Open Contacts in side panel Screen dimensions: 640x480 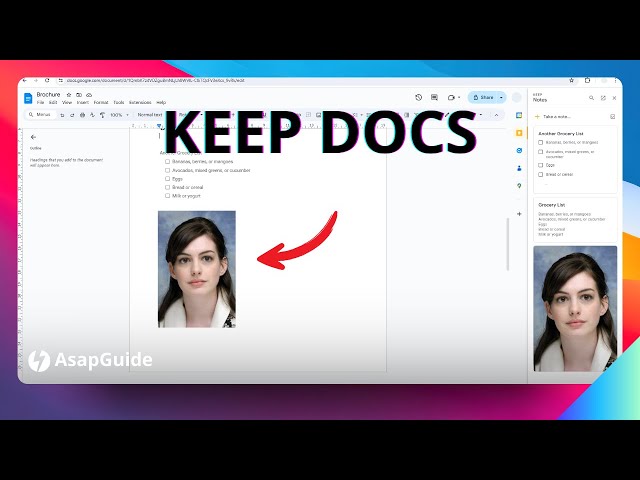point(519,168)
